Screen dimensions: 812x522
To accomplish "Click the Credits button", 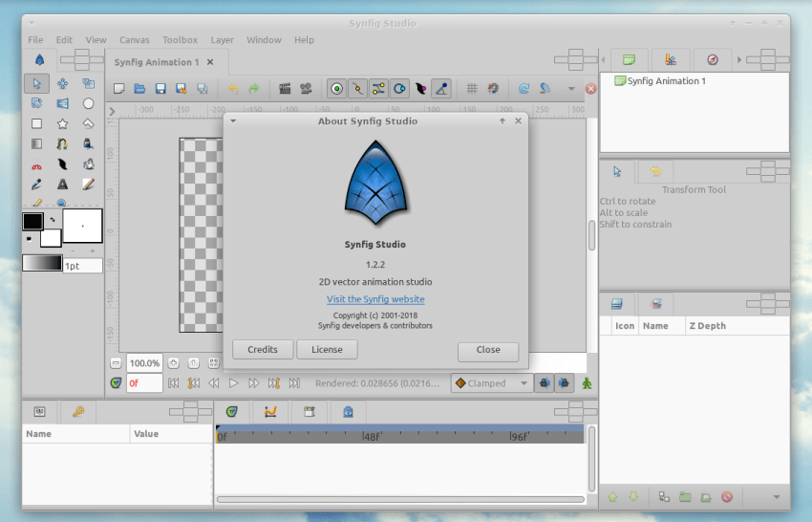I will [x=263, y=350].
